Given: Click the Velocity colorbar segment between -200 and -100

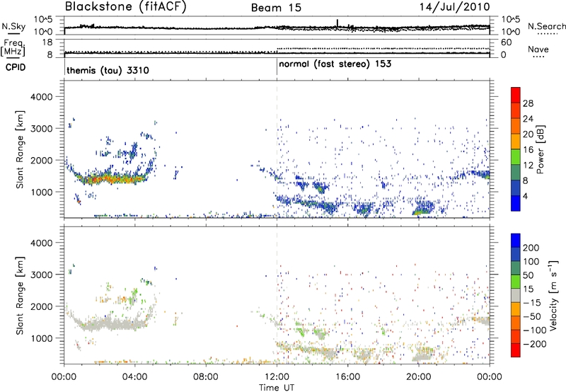Looking at the screenshot, I should [516, 336].
